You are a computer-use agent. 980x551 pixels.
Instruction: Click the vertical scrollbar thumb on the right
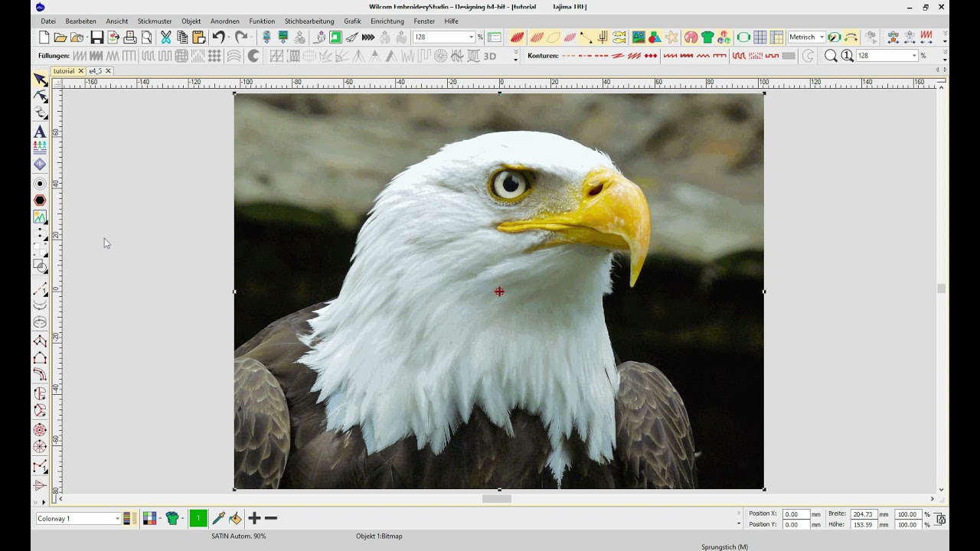tap(942, 289)
